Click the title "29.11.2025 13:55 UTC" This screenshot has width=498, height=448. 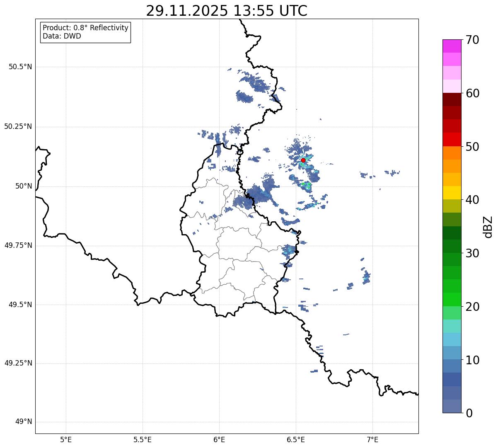point(227,11)
